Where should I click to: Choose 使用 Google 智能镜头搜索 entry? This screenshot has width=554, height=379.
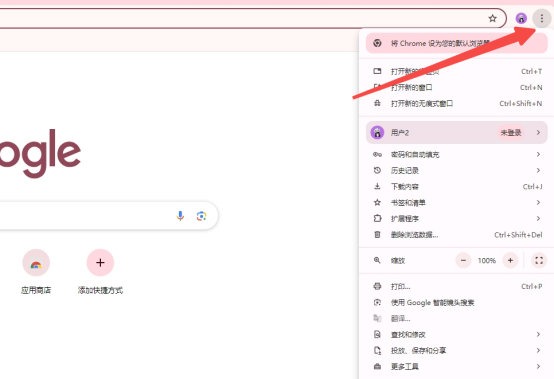(x=456, y=302)
